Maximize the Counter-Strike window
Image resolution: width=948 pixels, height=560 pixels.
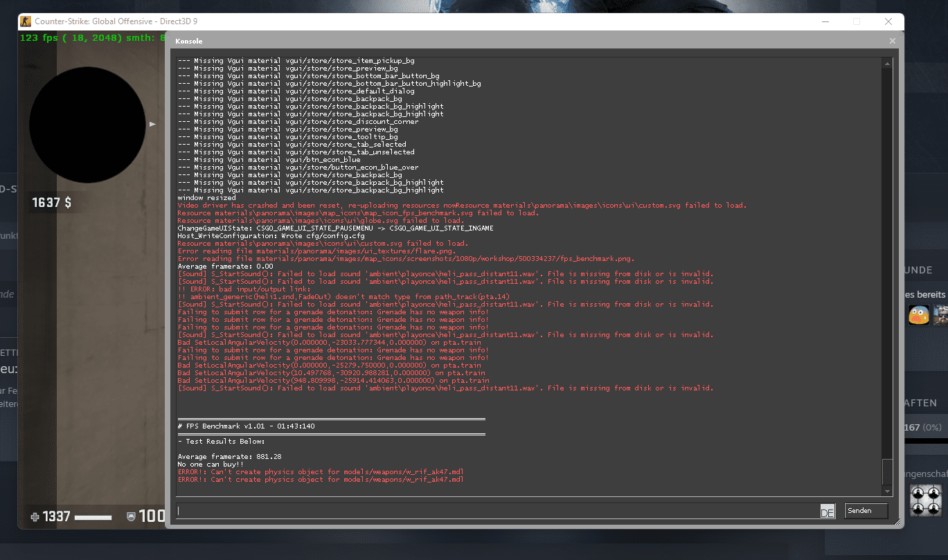point(857,21)
